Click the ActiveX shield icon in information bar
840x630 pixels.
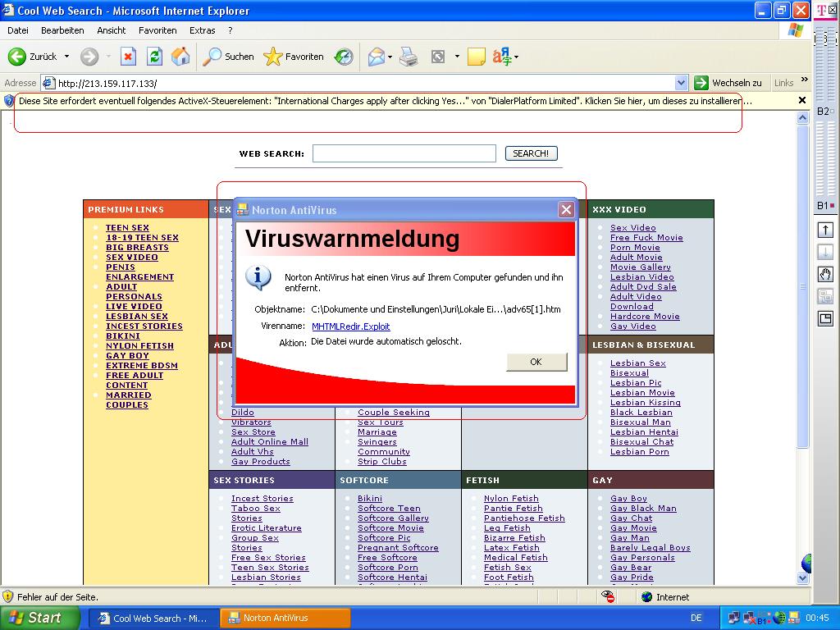coord(9,101)
